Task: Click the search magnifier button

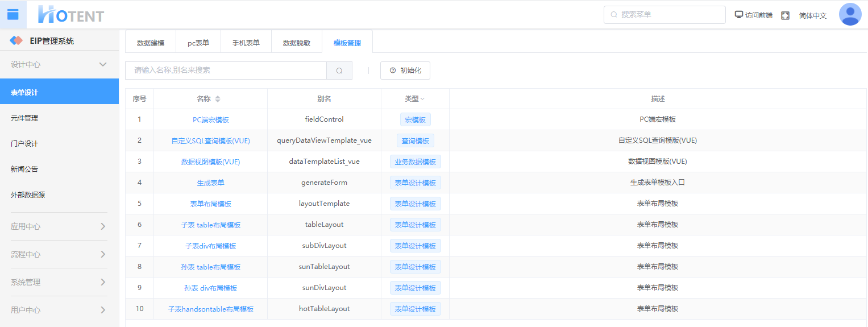Action: coord(339,71)
